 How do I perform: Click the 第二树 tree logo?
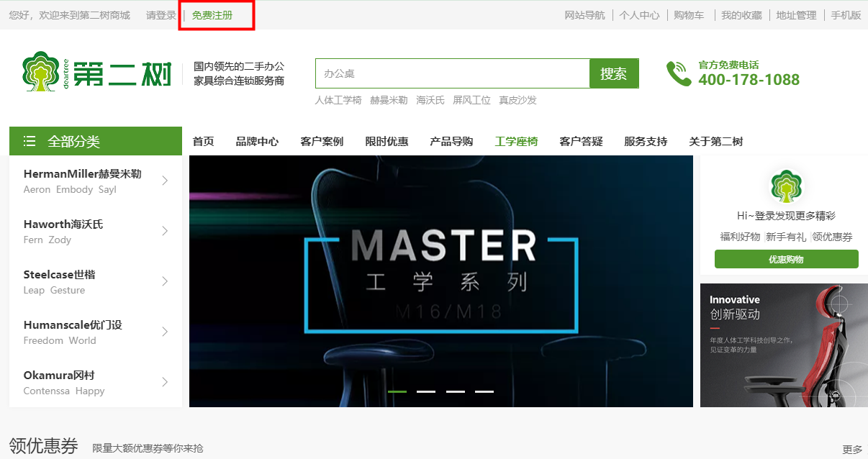(97, 72)
